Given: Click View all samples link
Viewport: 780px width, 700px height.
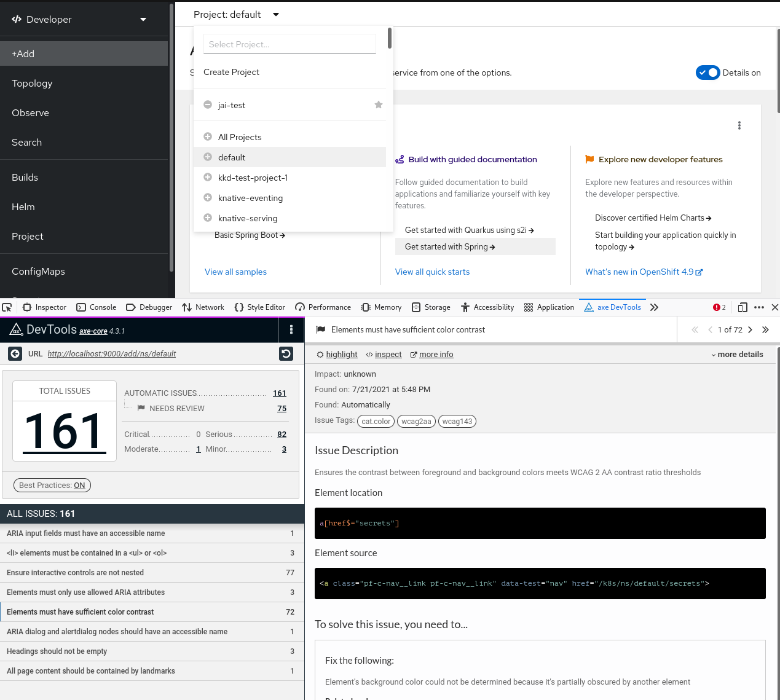Looking at the screenshot, I should 235,272.
